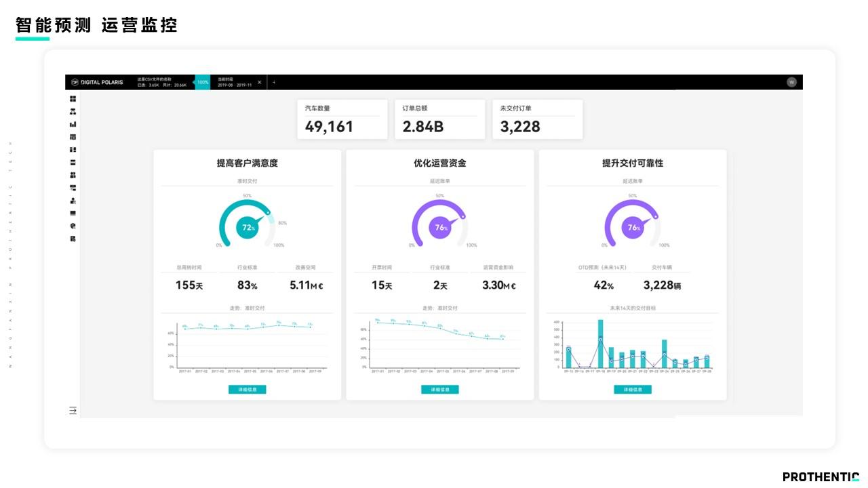Click the 未交付订单 3,228 stat card

point(538,119)
